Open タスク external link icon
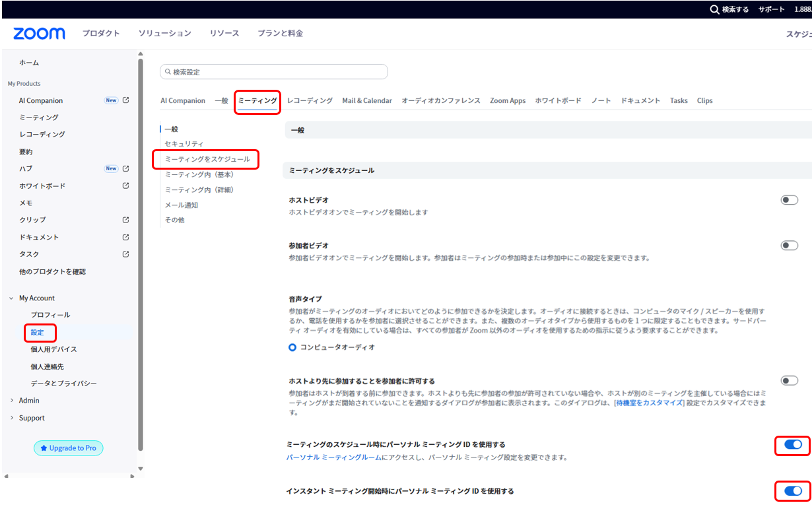The height and width of the screenshot is (505, 812). click(x=126, y=254)
